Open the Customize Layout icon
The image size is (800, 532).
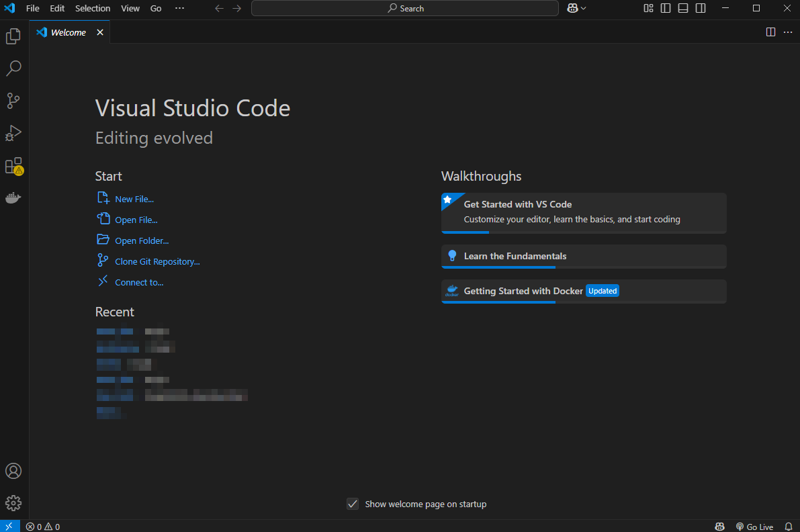[x=648, y=8]
